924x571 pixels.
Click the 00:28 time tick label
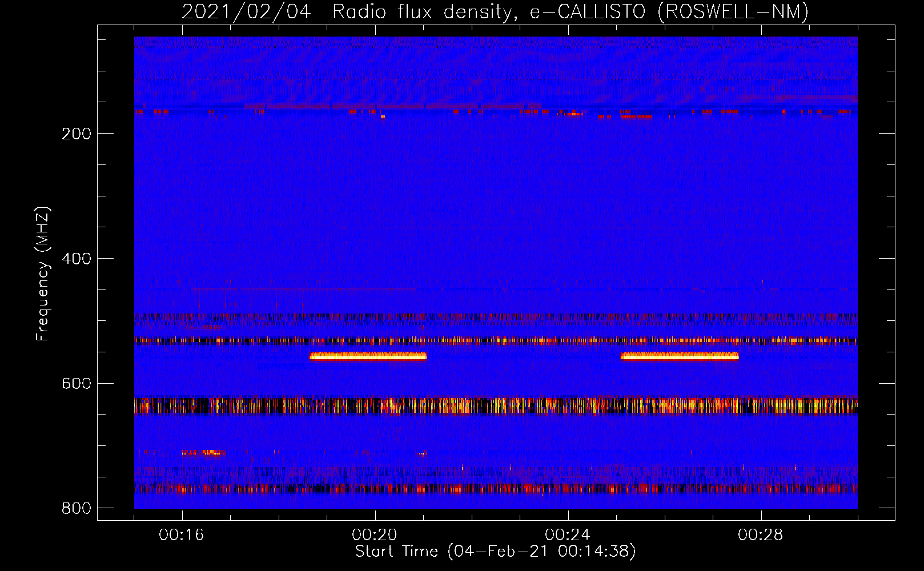[761, 535]
